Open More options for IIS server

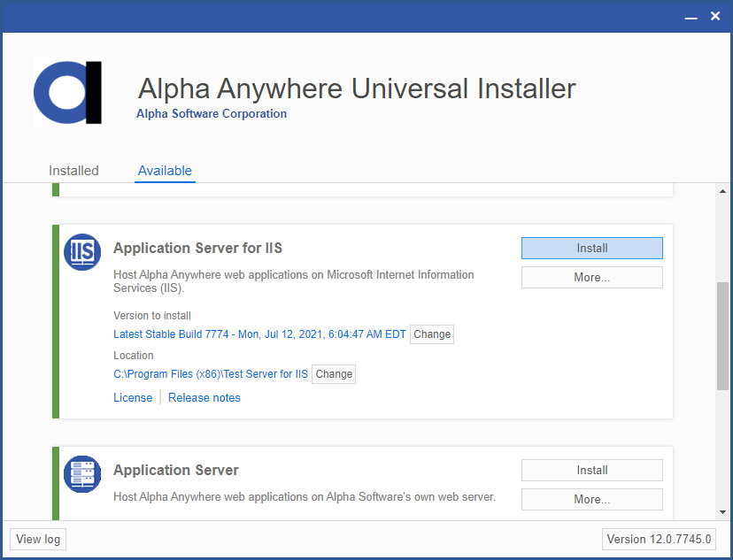tap(592, 278)
